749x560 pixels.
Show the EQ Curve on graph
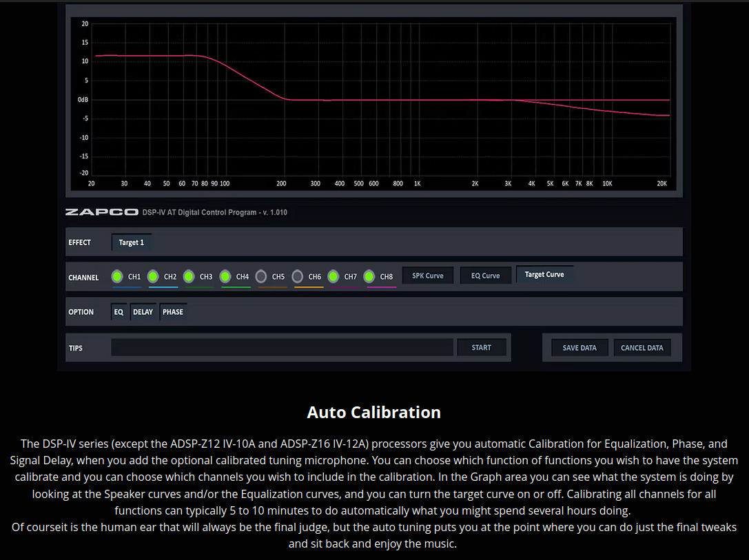486,276
